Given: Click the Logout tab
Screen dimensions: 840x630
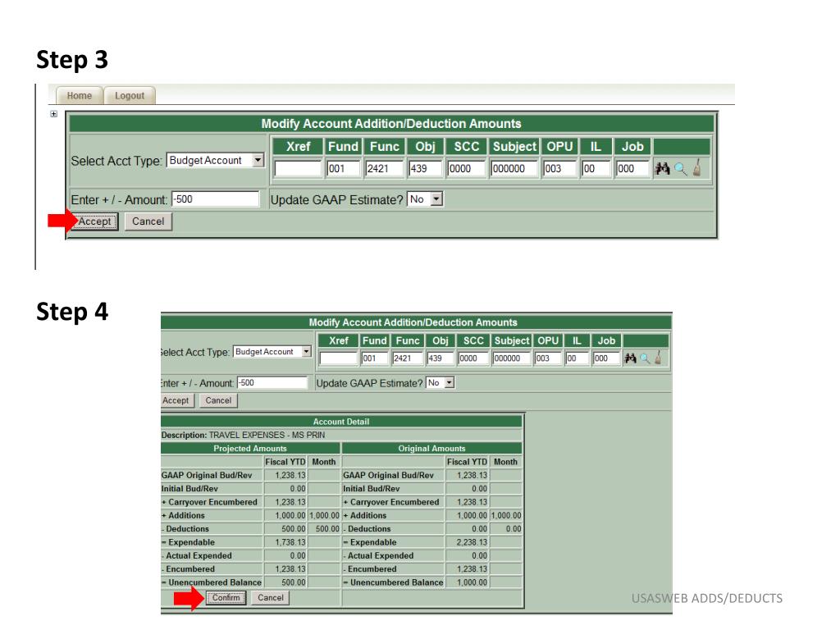Looking at the screenshot, I should click(130, 95).
